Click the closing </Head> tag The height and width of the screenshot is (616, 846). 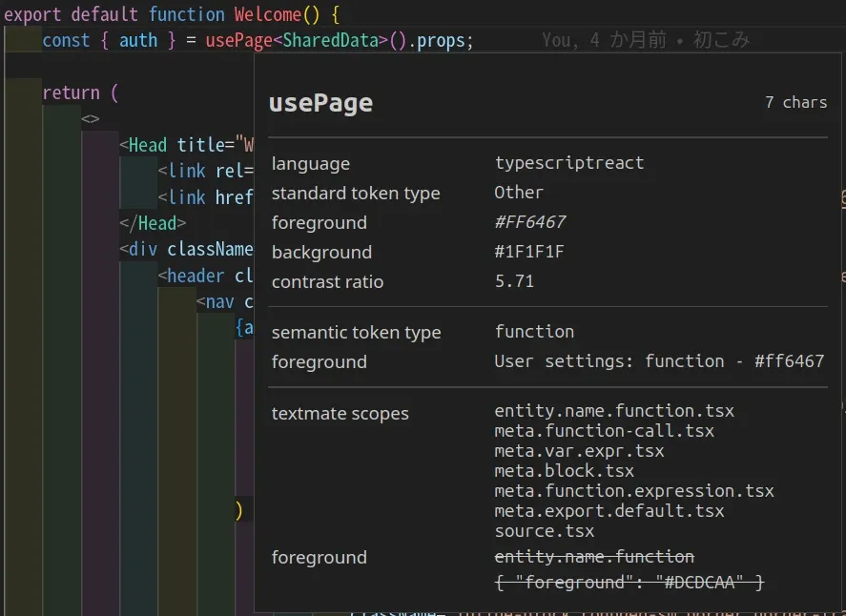click(153, 223)
